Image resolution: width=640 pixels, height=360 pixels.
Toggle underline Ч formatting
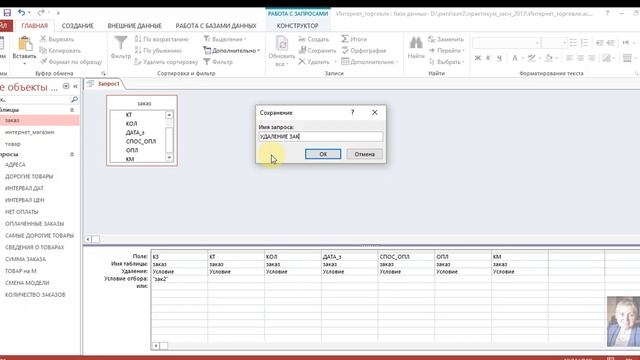pyautogui.click(x=499, y=58)
